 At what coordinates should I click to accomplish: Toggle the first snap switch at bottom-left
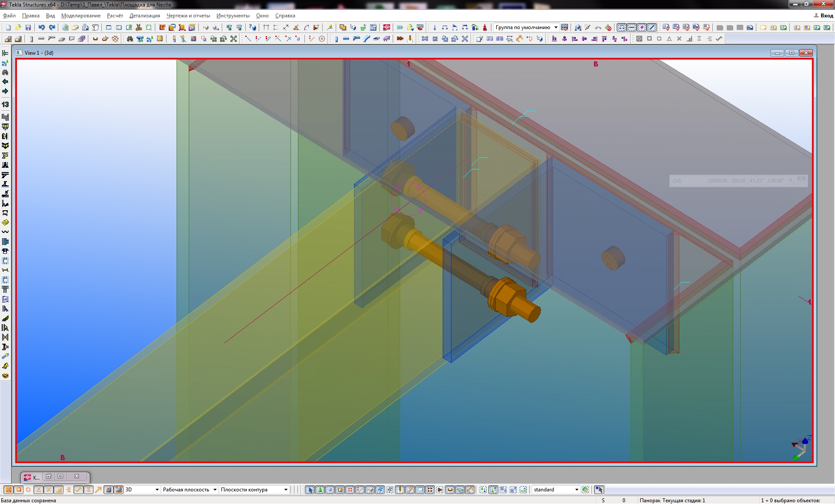(8, 490)
